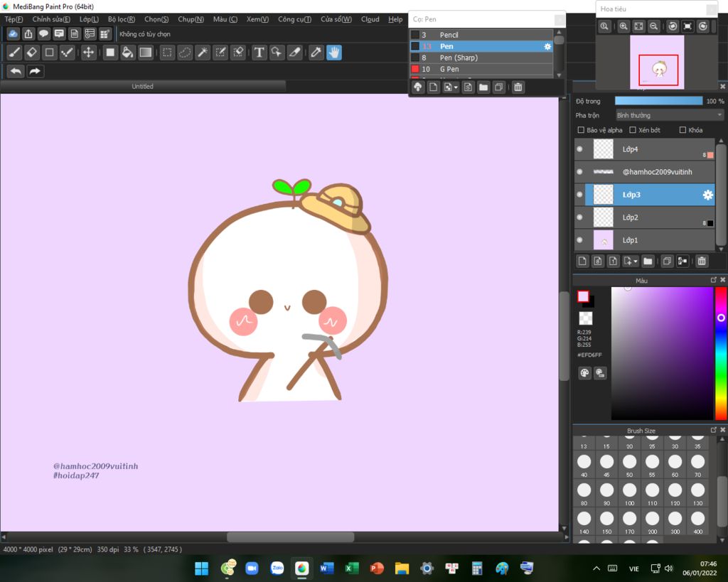Redo with the forward arrow button

pyautogui.click(x=35, y=71)
